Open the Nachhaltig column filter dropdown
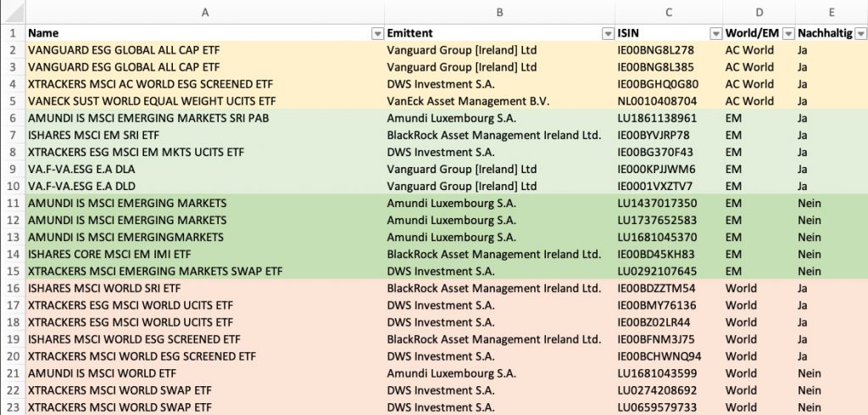The height and width of the screenshot is (415, 868). pos(860,34)
